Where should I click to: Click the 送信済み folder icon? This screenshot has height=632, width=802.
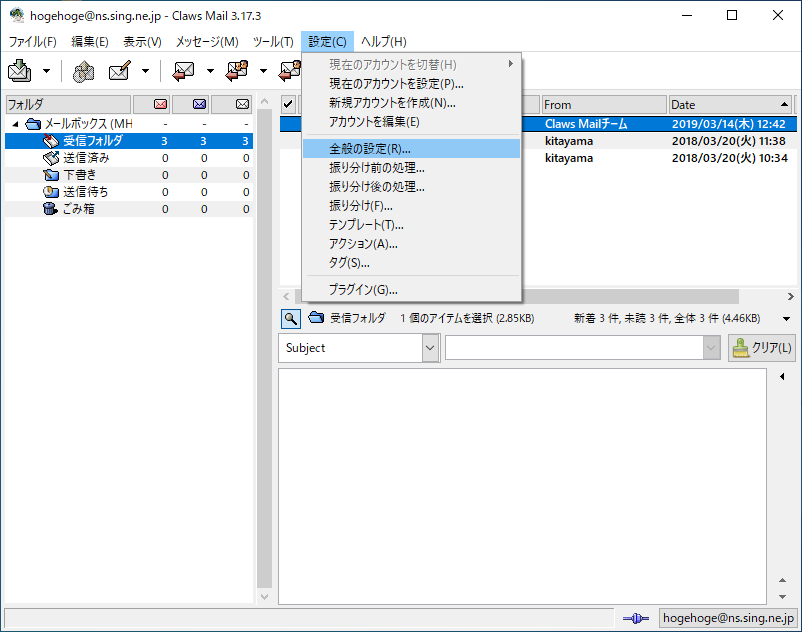51,158
